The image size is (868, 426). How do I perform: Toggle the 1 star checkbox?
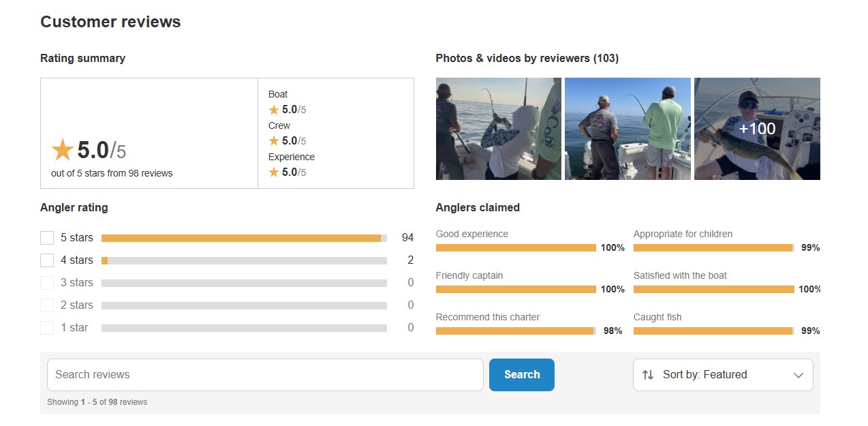click(47, 328)
